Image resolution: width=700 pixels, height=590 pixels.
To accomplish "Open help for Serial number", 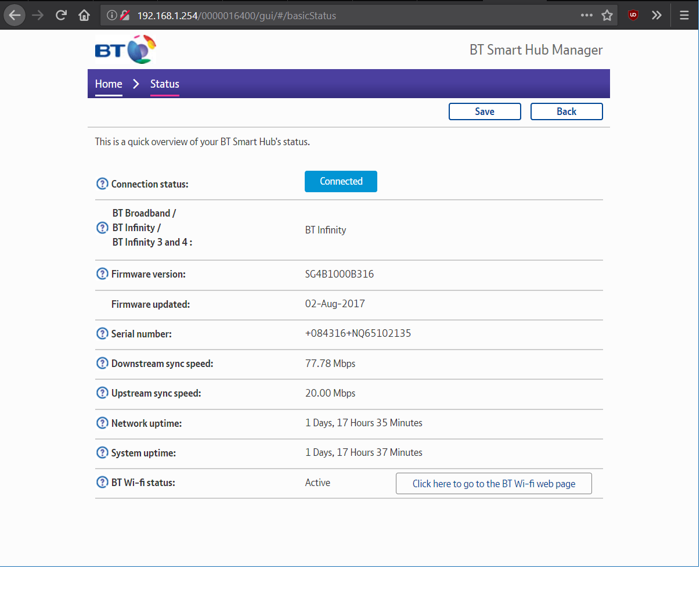I will (102, 334).
